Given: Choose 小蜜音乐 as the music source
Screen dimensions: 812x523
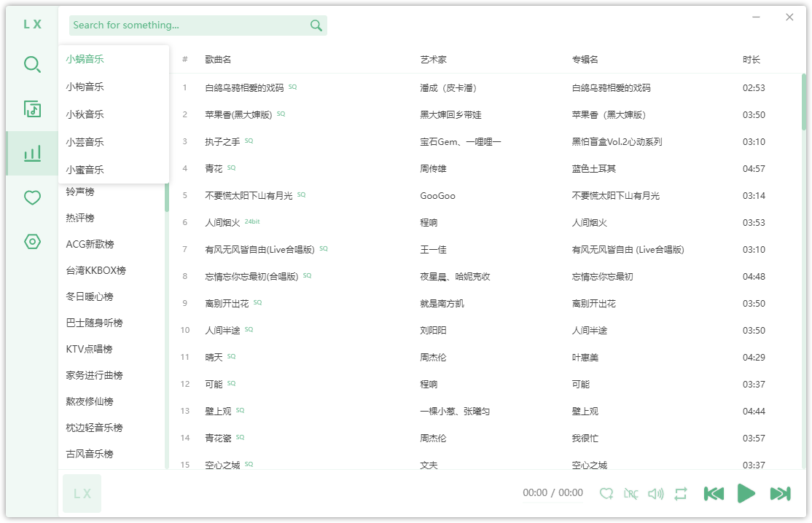Looking at the screenshot, I should click(85, 169).
